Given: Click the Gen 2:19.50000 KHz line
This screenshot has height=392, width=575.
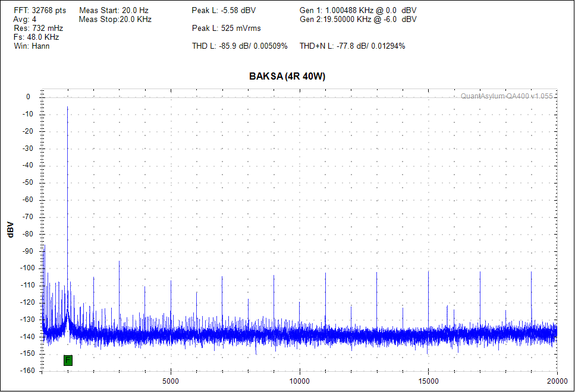Looking at the screenshot, I should point(358,20).
